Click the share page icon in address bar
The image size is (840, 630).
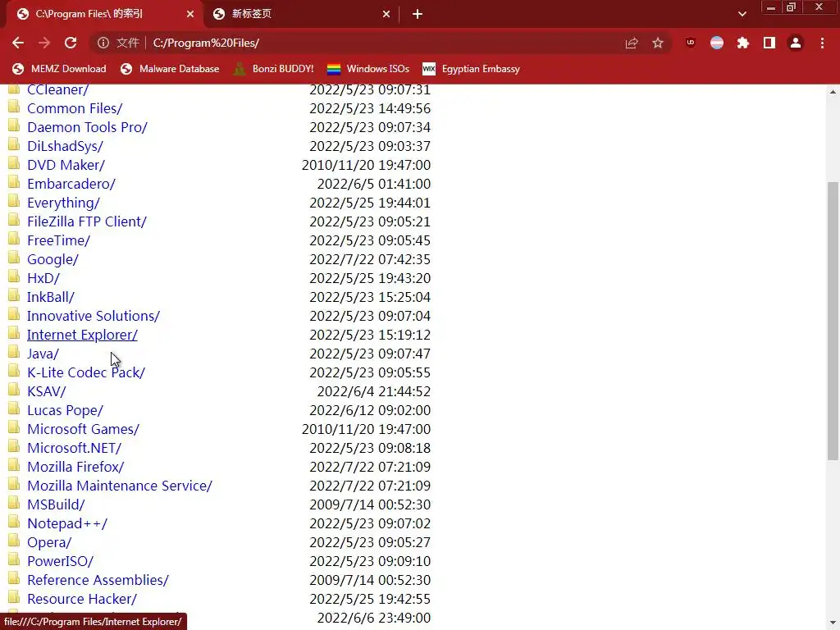(x=632, y=43)
